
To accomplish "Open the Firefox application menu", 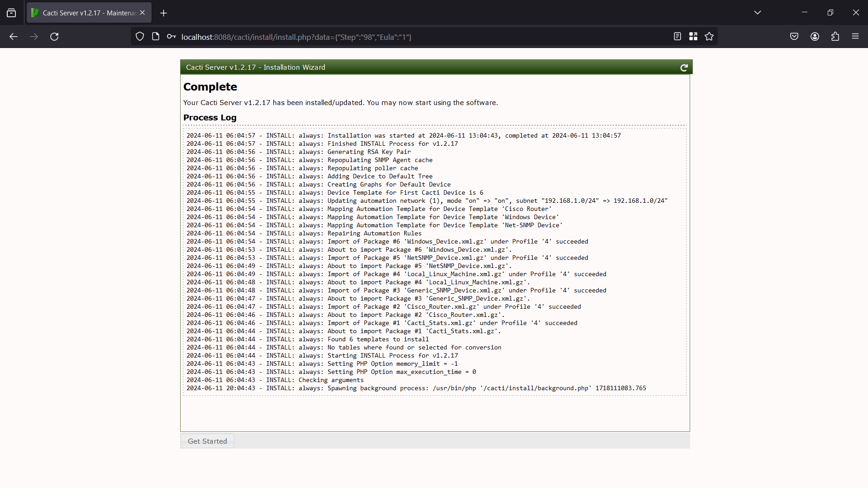I will [855, 37].
